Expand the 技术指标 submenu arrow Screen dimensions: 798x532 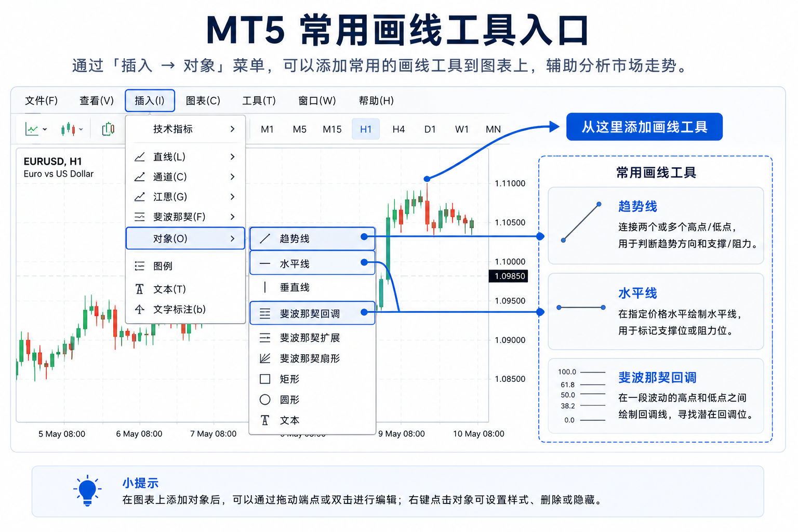[232, 129]
